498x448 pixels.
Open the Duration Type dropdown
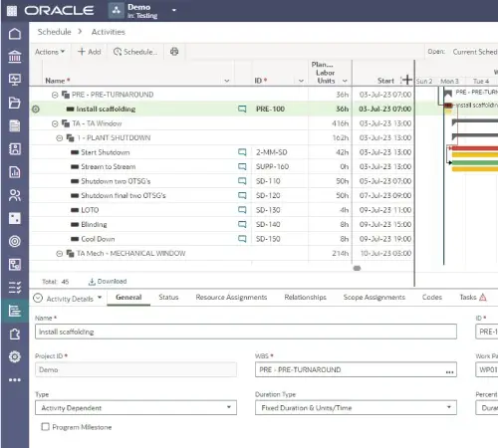(356, 408)
